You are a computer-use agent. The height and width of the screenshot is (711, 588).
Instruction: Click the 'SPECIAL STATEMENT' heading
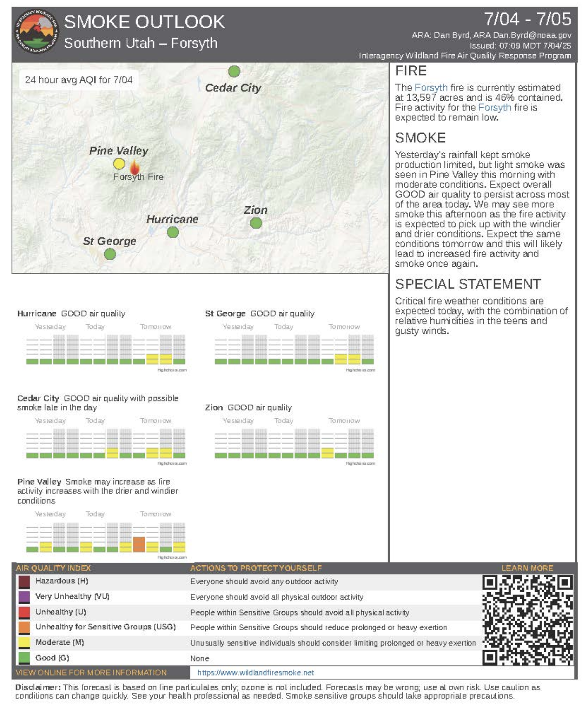click(468, 284)
